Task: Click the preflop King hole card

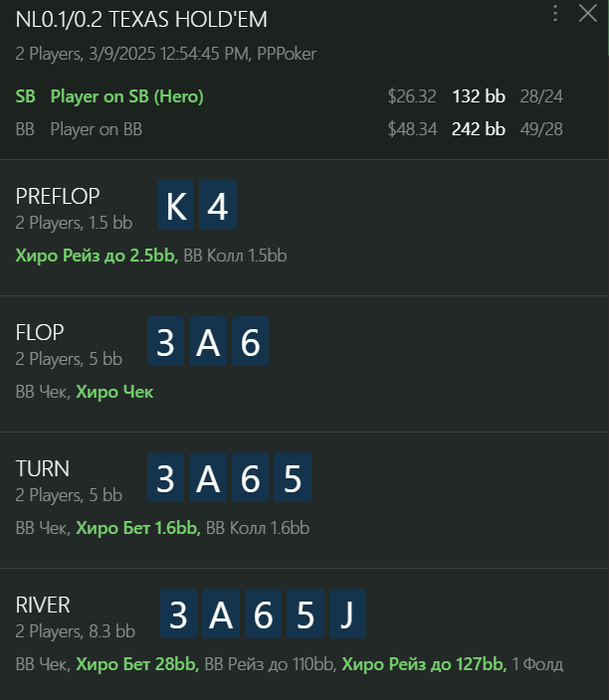Action: 176,205
